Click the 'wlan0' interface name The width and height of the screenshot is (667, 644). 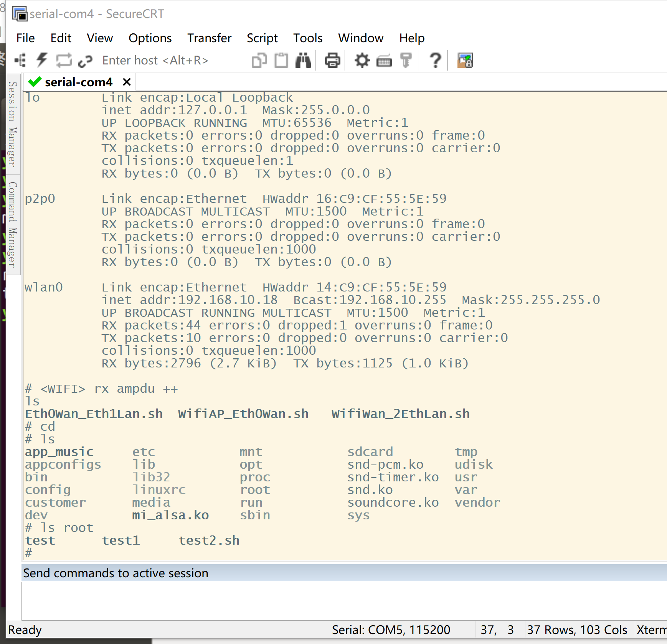(44, 287)
